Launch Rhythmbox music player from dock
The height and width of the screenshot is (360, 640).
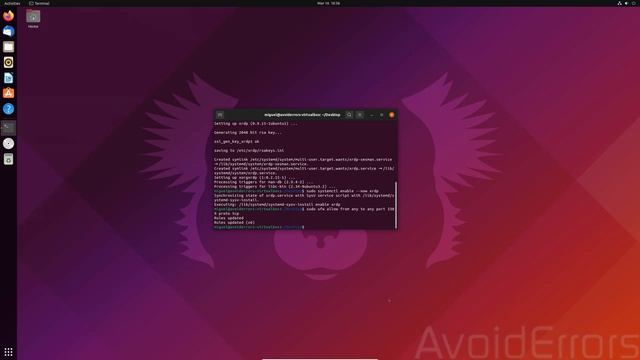point(9,62)
